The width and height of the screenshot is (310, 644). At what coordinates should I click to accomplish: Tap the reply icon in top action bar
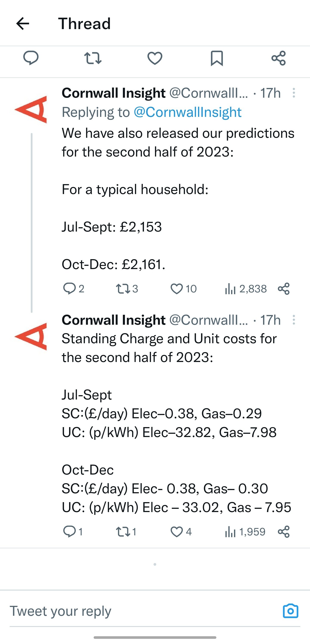pos(31,58)
